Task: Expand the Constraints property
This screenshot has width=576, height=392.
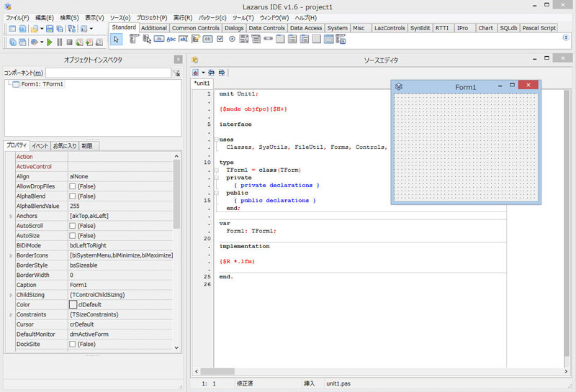Action: pyautogui.click(x=11, y=315)
